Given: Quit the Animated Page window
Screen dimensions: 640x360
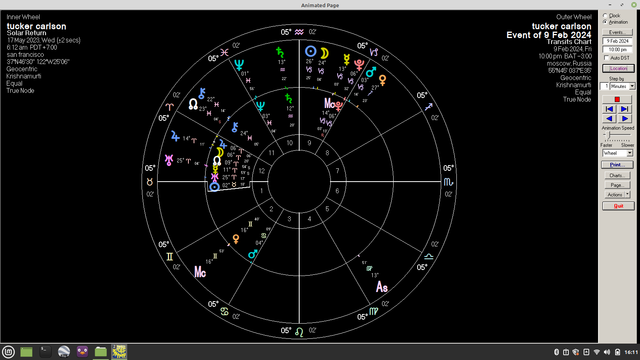Looking at the screenshot, I should [618, 206].
